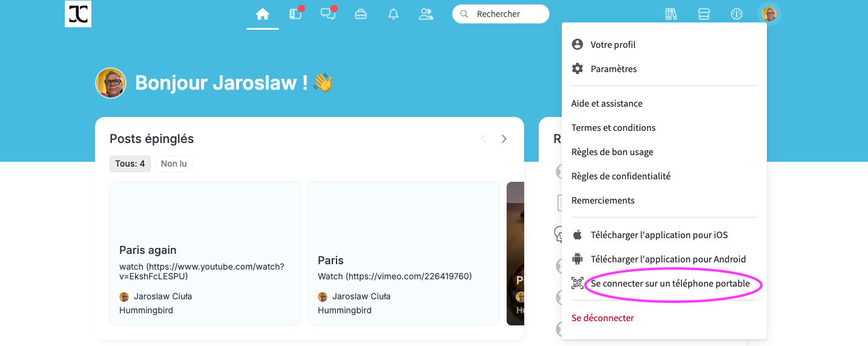Open Paramètres from the menu
This screenshot has width=868, height=346.
(x=613, y=69)
